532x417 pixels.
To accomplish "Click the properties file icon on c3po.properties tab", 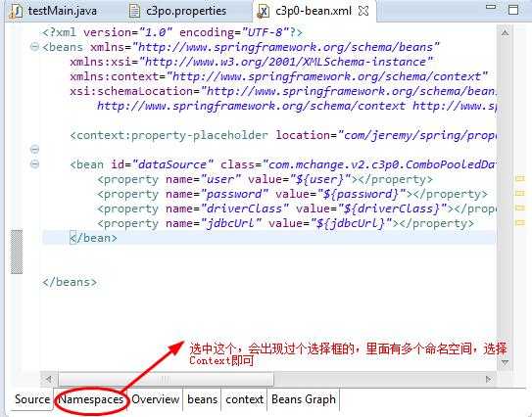I will [134, 11].
